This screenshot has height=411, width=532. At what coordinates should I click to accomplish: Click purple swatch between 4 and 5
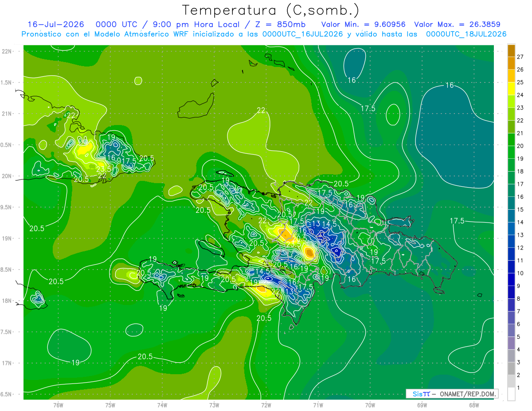click(x=512, y=343)
